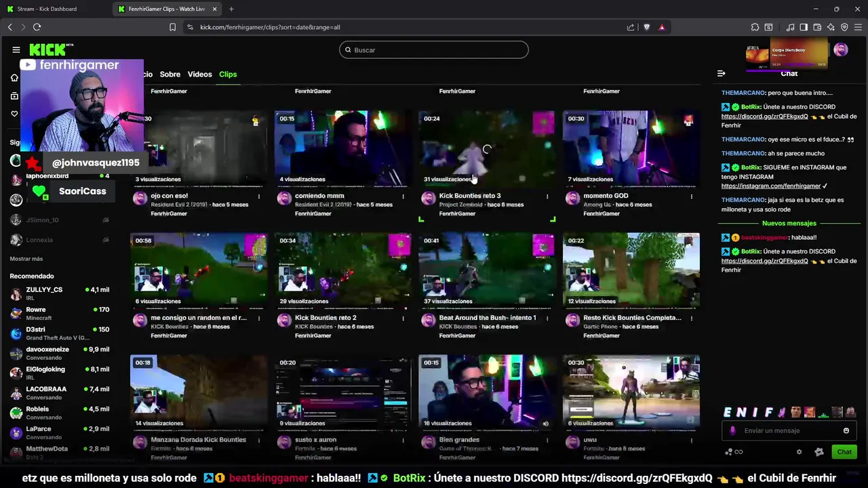Open Brave Rewards triangle icon
The image size is (868, 488).
click(x=662, y=27)
